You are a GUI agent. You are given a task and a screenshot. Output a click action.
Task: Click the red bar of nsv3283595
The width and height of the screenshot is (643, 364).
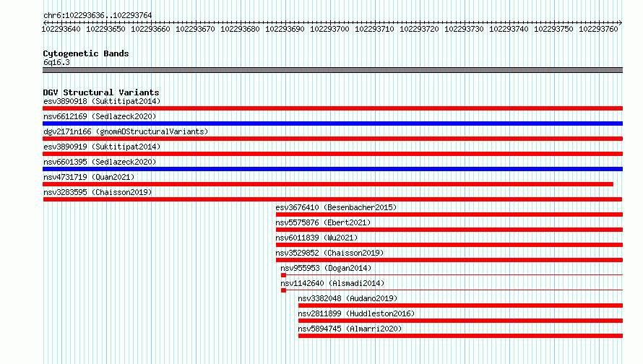tap(332, 199)
